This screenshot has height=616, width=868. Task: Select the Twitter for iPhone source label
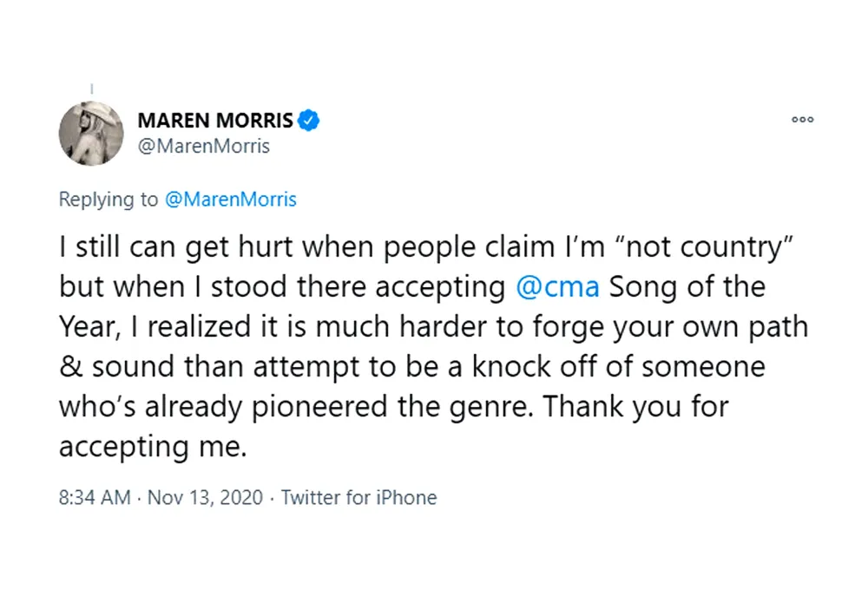[358, 497]
